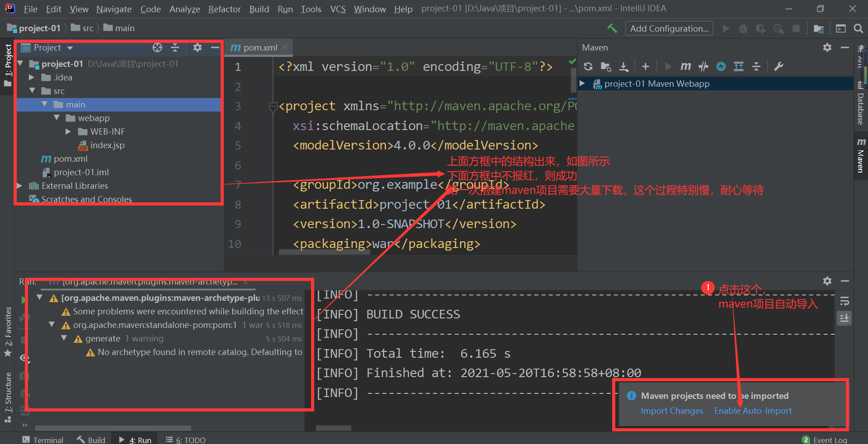The image size is (868, 444).
Task: Click the Stop square in the top toolbar
Action: click(796, 28)
